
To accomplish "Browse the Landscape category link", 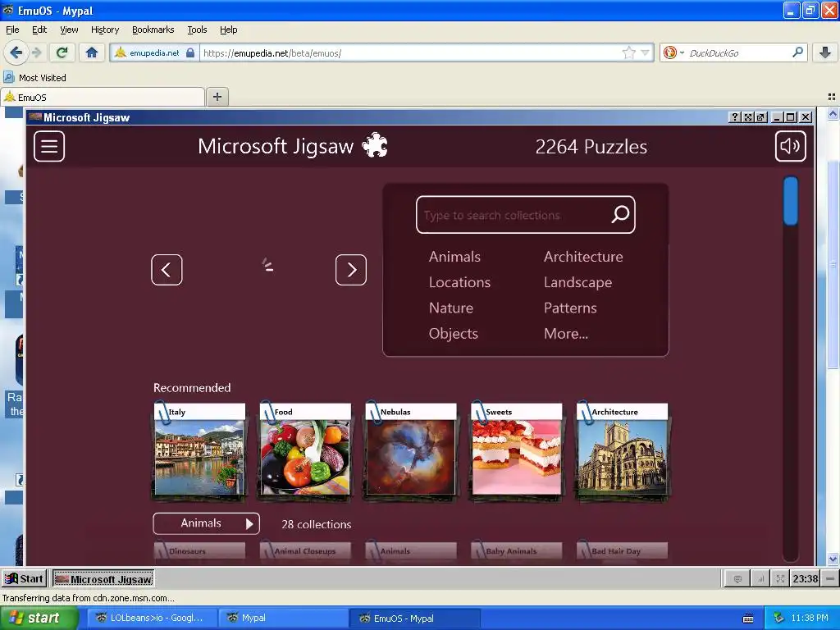I will tap(577, 282).
